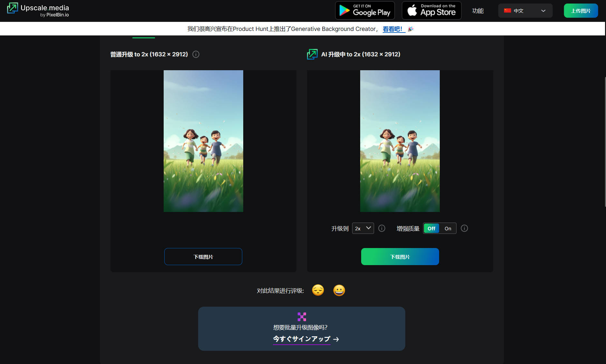Click the Upscale.media logo icon
Viewport: 606px width, 364px height.
(x=13, y=8)
